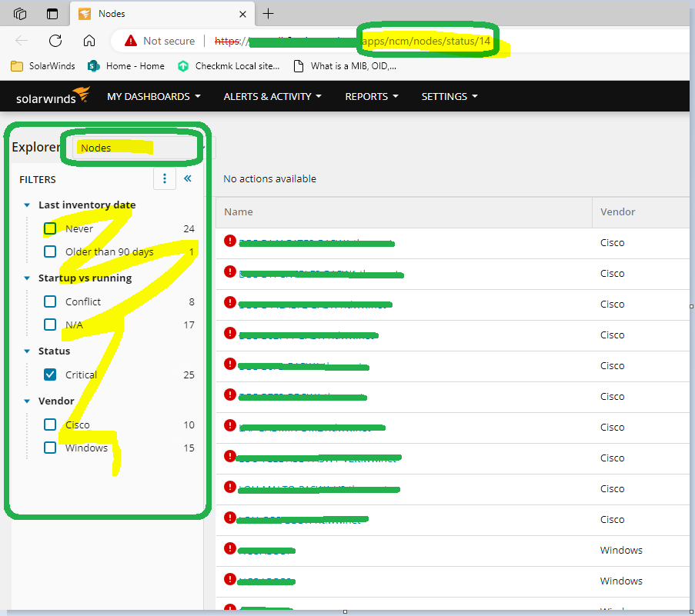Open the workspaces icon in tab bar
The height and width of the screenshot is (616, 695).
(x=20, y=14)
